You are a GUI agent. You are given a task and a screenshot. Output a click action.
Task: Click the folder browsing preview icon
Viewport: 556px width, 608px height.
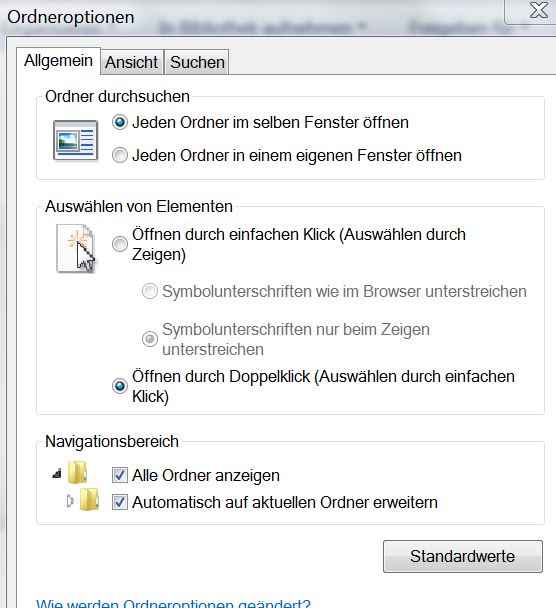click(x=75, y=140)
